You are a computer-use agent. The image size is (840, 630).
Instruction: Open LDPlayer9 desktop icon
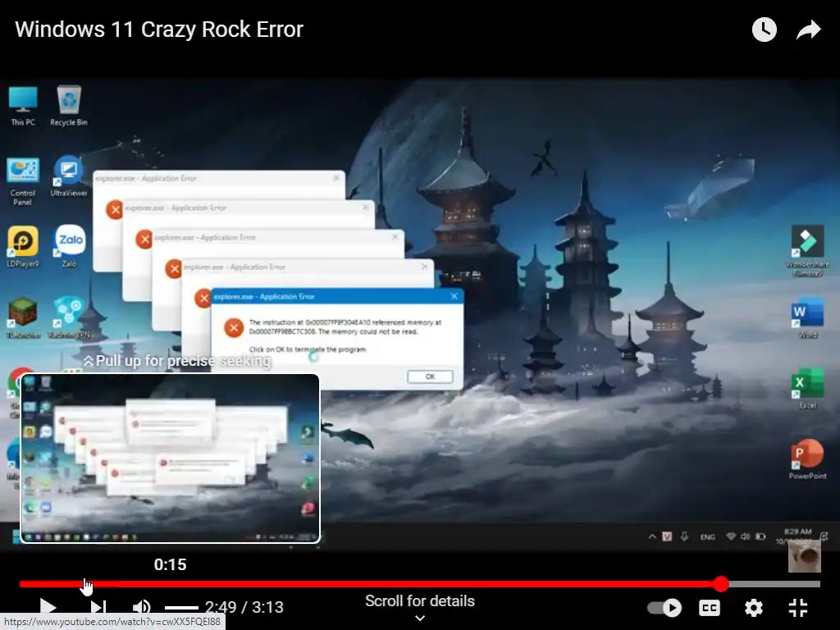click(x=23, y=246)
